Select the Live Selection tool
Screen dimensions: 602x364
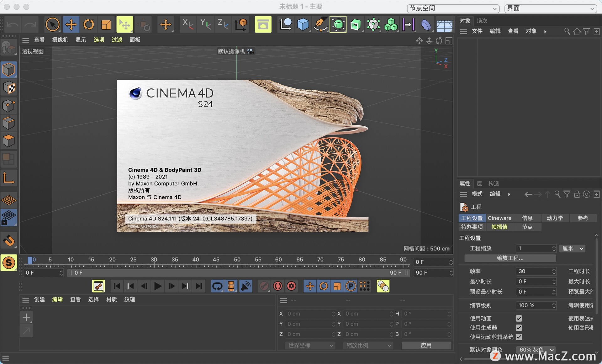click(x=52, y=24)
